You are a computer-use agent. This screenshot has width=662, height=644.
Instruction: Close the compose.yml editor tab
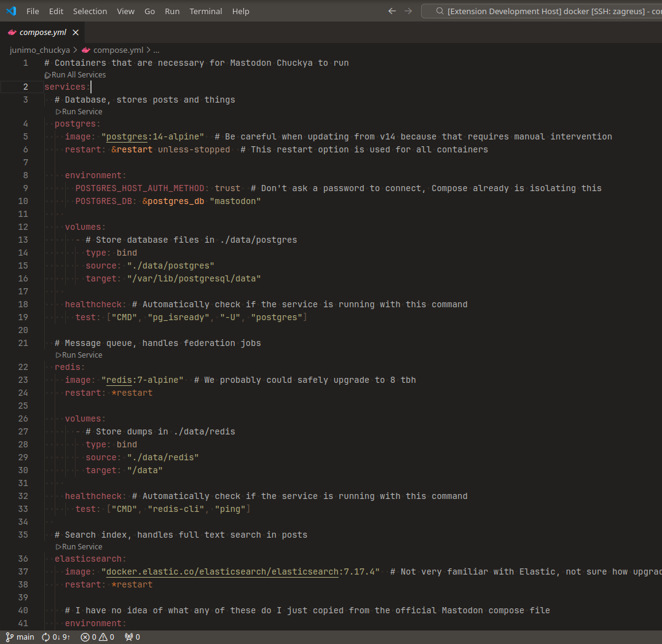(76, 33)
